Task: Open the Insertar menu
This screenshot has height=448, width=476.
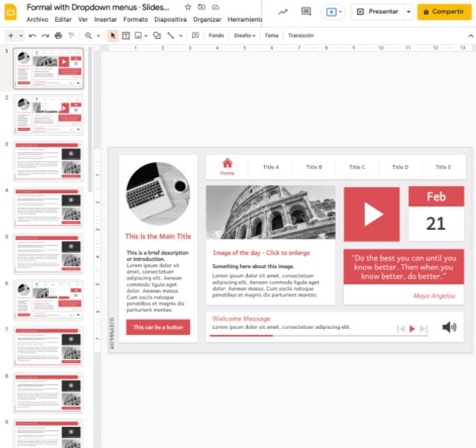Action: point(105,19)
